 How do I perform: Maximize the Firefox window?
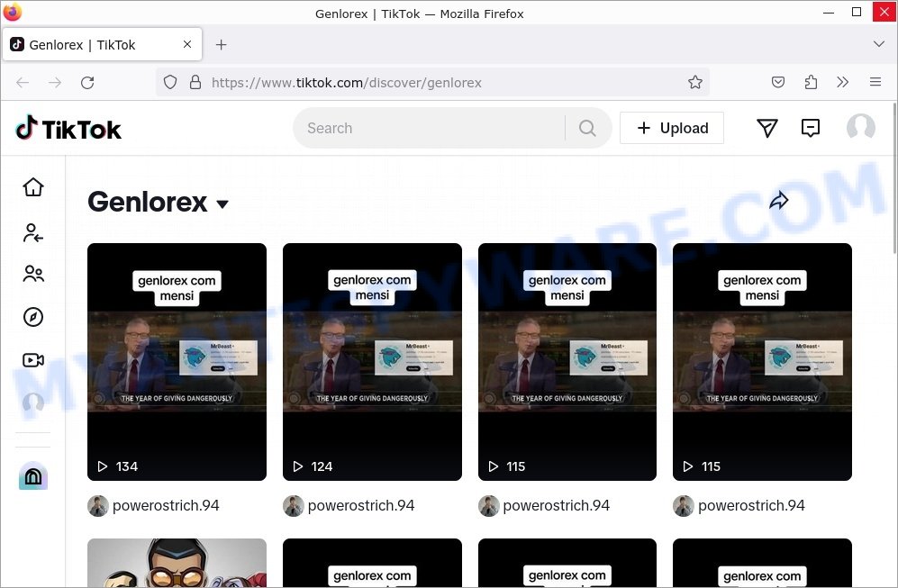(x=857, y=12)
